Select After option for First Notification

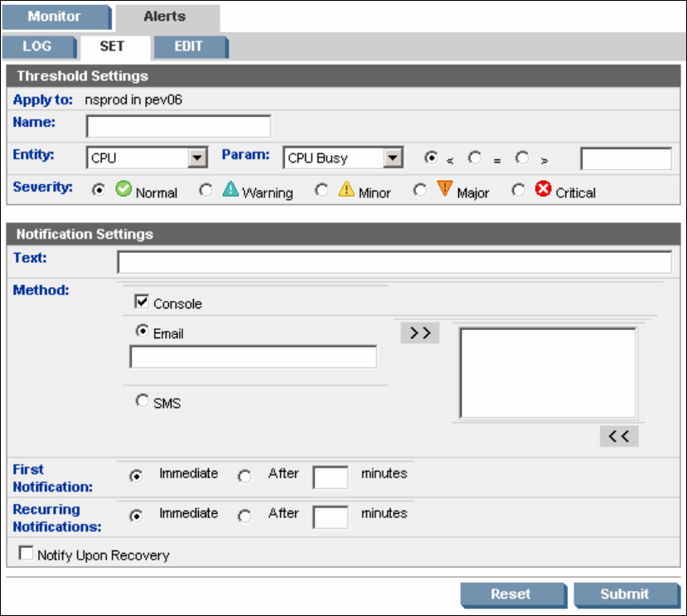point(244,476)
